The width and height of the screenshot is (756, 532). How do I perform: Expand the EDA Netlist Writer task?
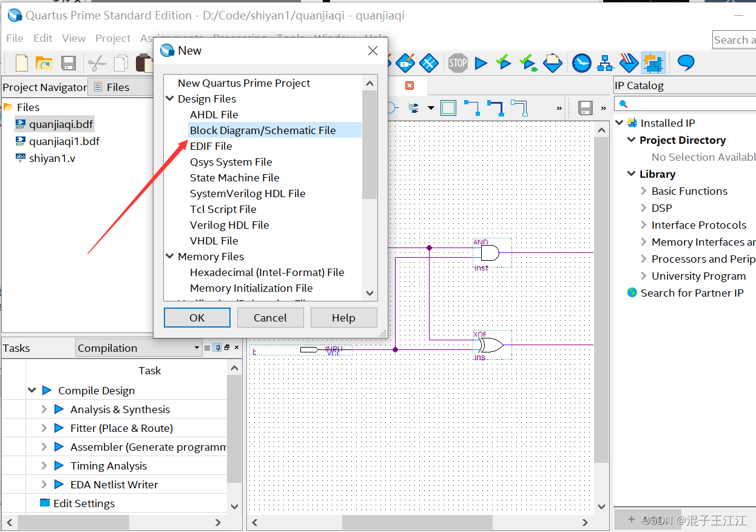click(x=44, y=485)
